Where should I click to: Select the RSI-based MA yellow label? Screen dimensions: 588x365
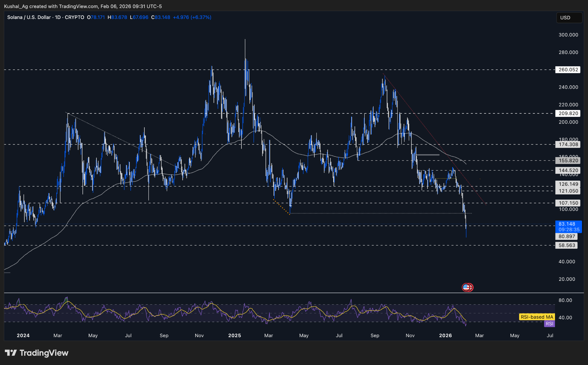click(x=537, y=317)
